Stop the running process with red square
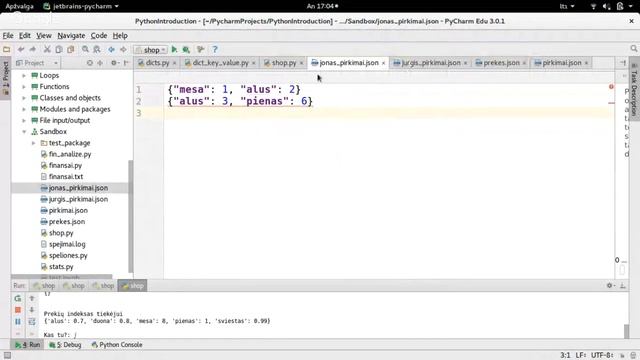The height and width of the screenshot is (360, 640). click(18, 310)
